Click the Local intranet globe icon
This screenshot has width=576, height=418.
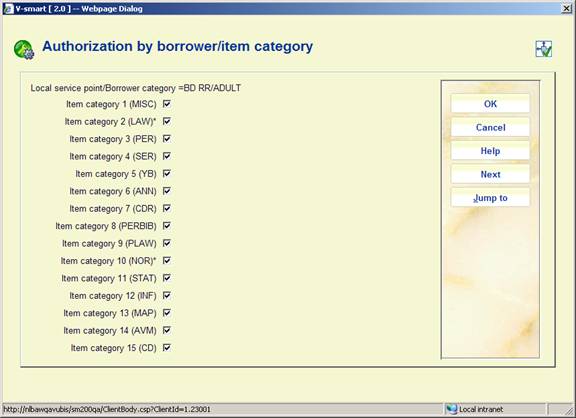pyautogui.click(x=451, y=409)
